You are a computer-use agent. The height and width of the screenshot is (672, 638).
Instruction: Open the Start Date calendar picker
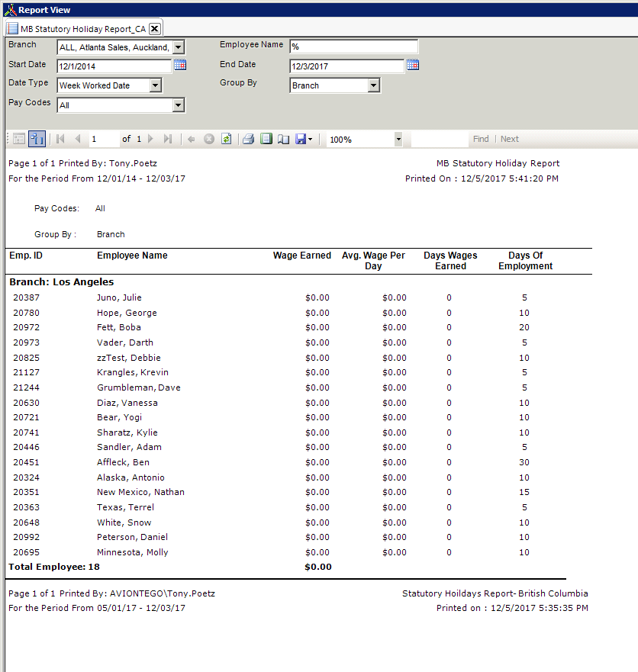[x=180, y=65]
